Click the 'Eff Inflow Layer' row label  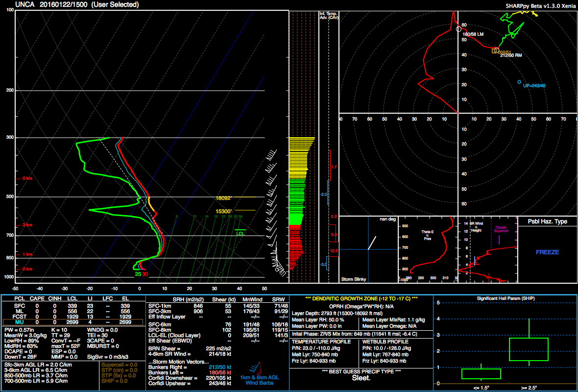[x=167, y=317]
